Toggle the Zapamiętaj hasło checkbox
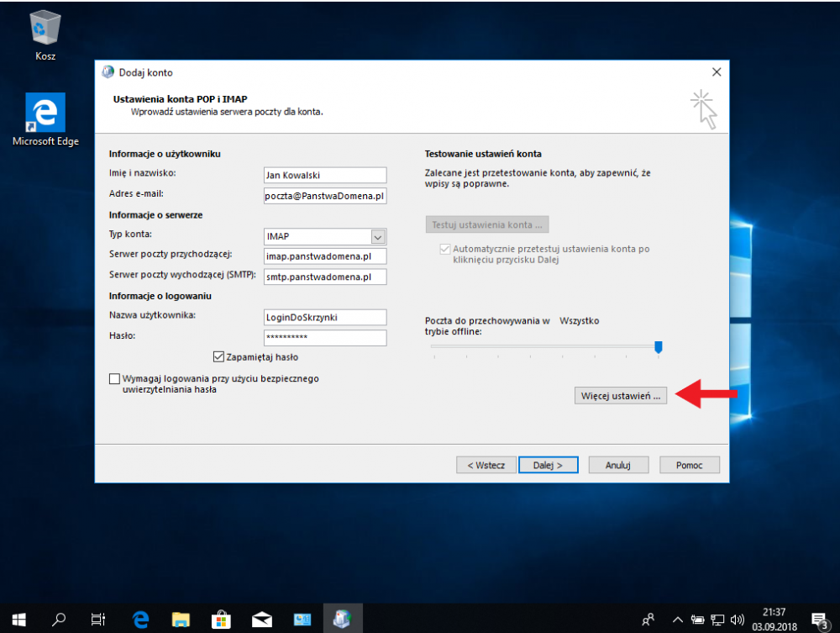 coord(218,356)
